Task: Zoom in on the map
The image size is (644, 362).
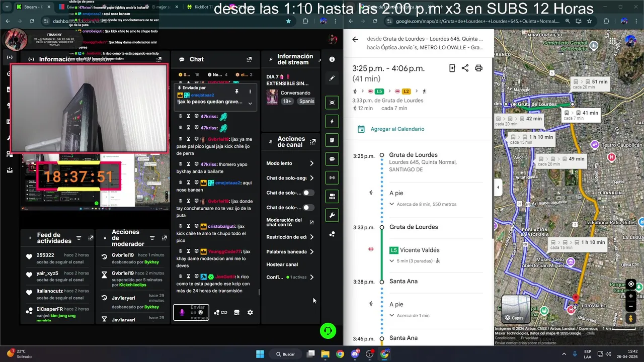Action: click(x=631, y=297)
